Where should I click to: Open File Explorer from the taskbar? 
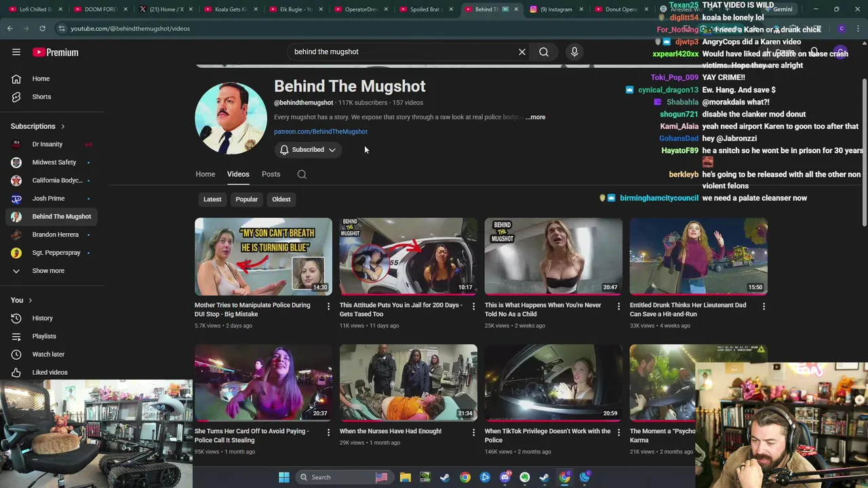[x=406, y=477]
